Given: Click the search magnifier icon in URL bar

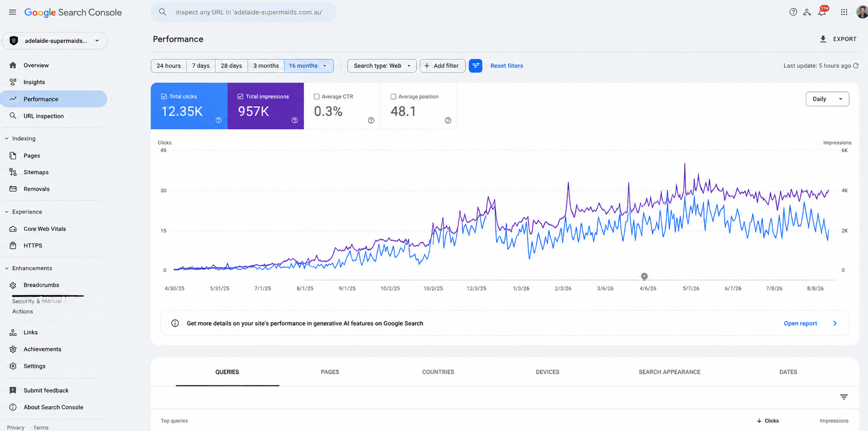Looking at the screenshot, I should coord(163,12).
